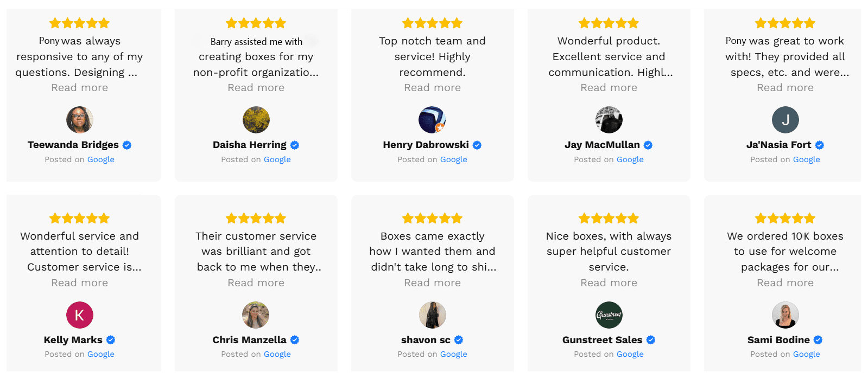The height and width of the screenshot is (379, 868).
Task: Click verified badge beside Henry Dabrowski
Action: [477, 145]
